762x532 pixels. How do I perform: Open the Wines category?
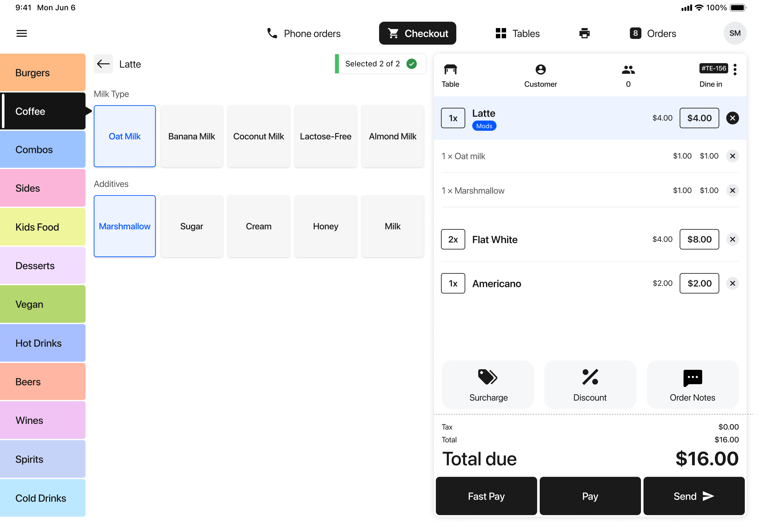(x=43, y=420)
